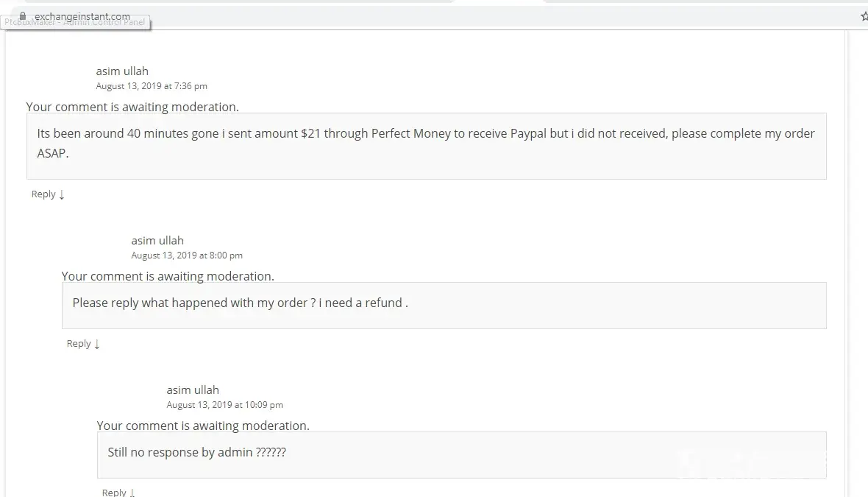The height and width of the screenshot is (497, 868).
Task: Click author name on the 10:09 pm comment
Action: 193,390
